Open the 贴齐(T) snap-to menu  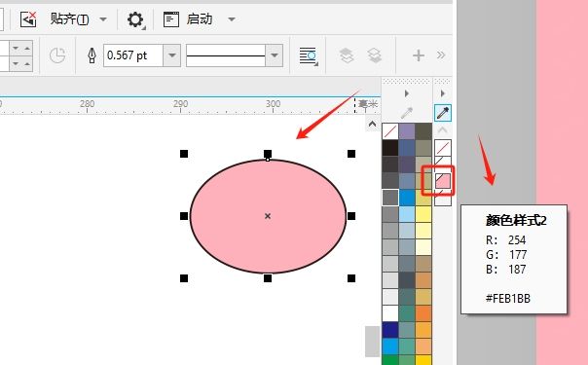pyautogui.click(x=70, y=19)
